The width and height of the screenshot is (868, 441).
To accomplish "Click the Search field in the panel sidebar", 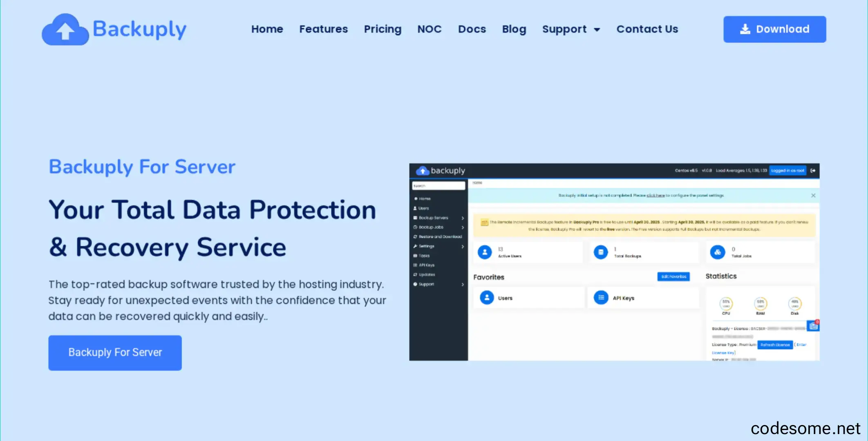I will (438, 186).
